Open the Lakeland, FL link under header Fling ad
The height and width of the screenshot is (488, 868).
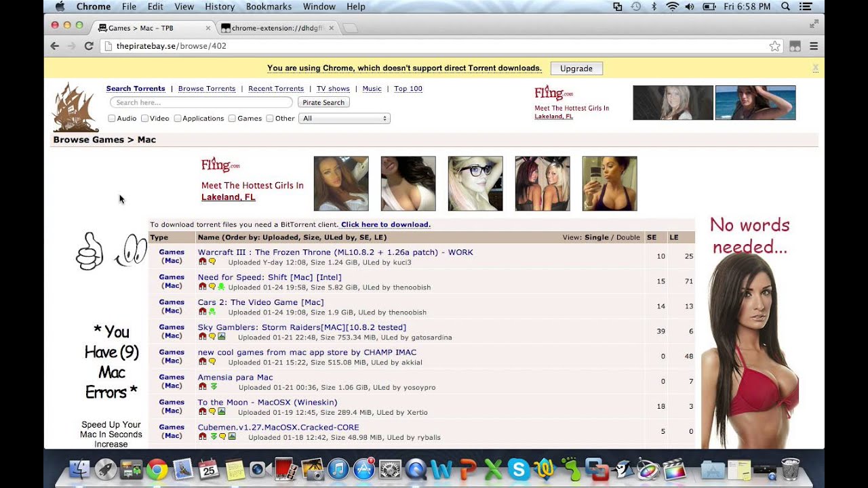point(553,117)
